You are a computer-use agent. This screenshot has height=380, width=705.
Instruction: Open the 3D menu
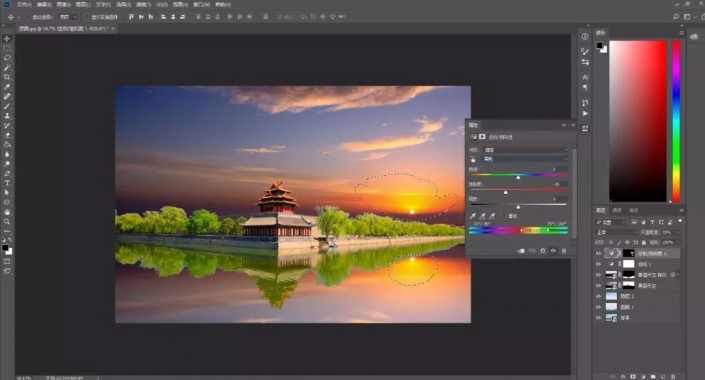[x=162, y=4]
